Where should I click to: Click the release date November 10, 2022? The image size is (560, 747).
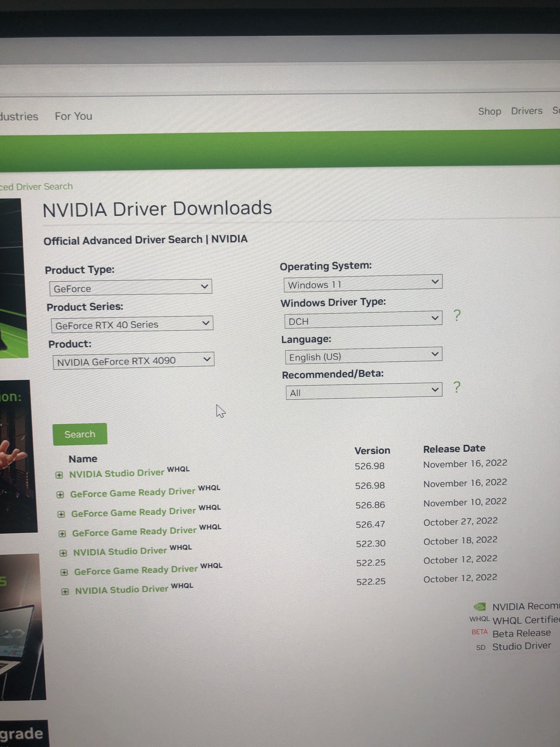465,502
